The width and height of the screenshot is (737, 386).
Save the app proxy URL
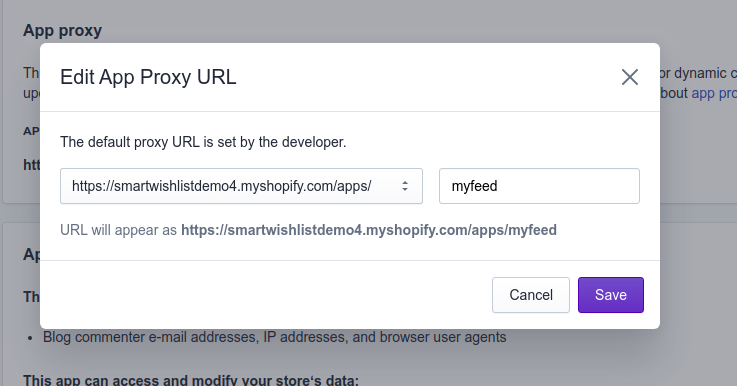coord(611,295)
